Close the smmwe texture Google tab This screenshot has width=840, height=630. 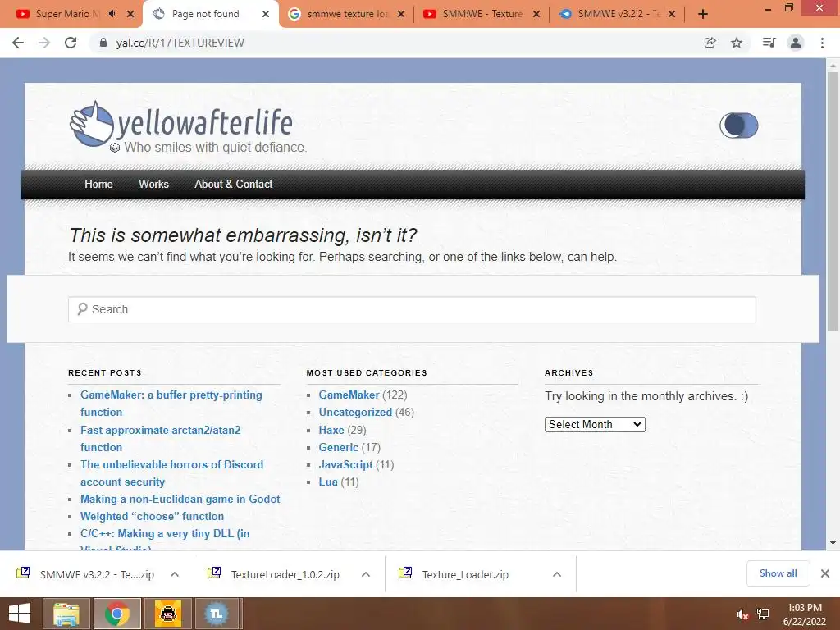click(x=400, y=14)
